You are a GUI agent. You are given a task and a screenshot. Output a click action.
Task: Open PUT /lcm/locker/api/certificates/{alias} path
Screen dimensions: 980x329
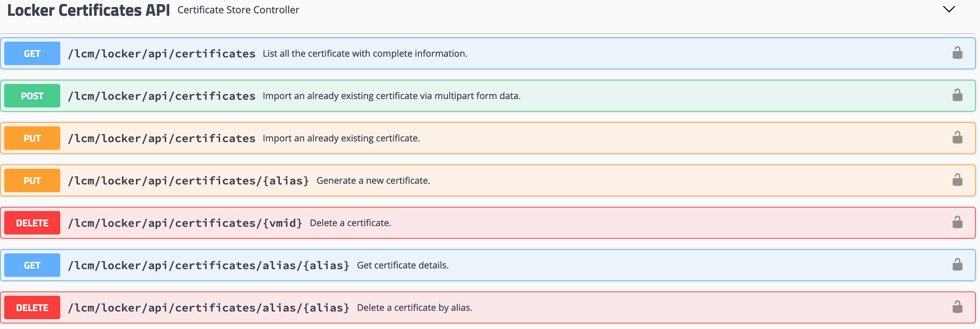point(188,181)
